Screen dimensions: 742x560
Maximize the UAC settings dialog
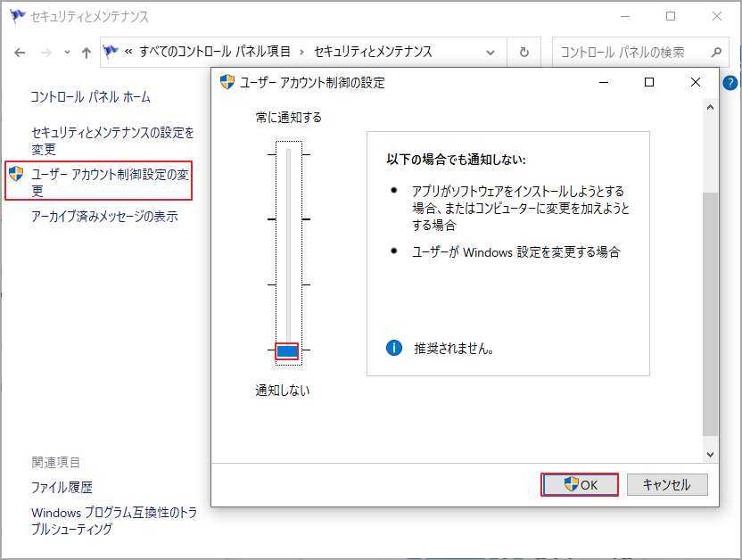point(649,82)
